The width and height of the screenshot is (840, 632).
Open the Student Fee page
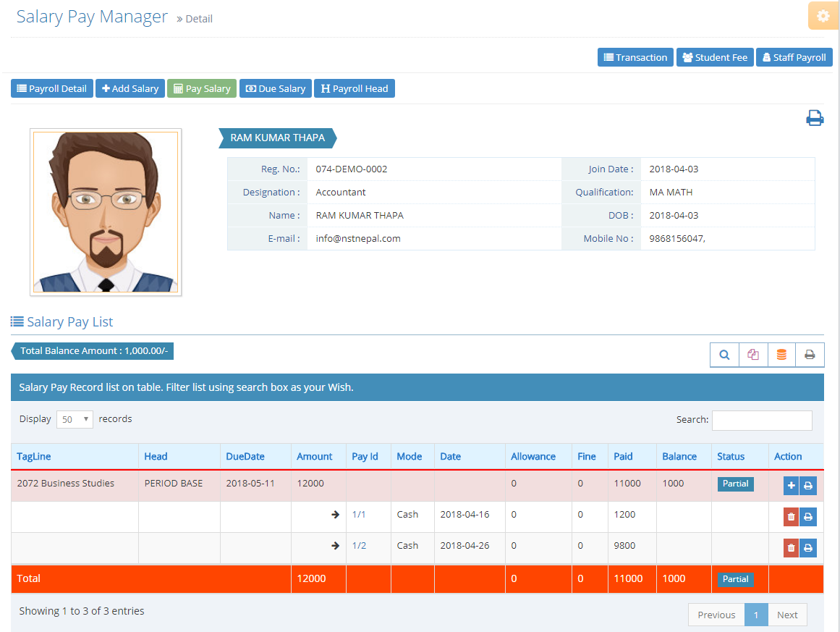714,57
